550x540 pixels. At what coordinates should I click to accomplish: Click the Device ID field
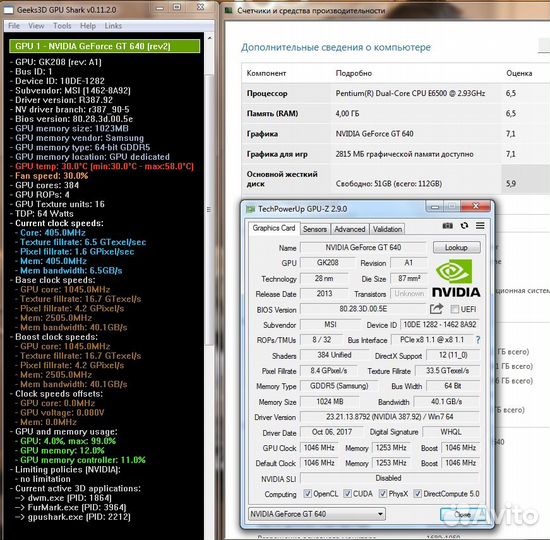440,325
